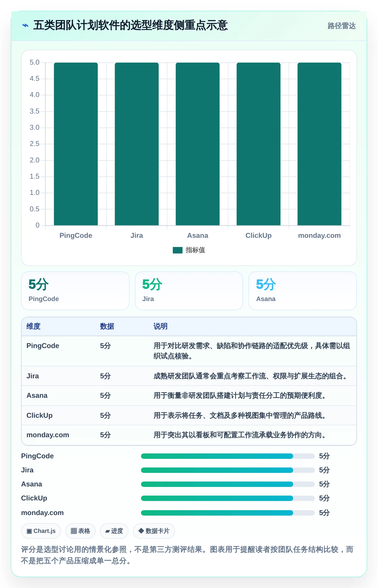The height and width of the screenshot is (588, 378).
Task: Select the ClickUp bar in chart
Action: click(x=258, y=144)
